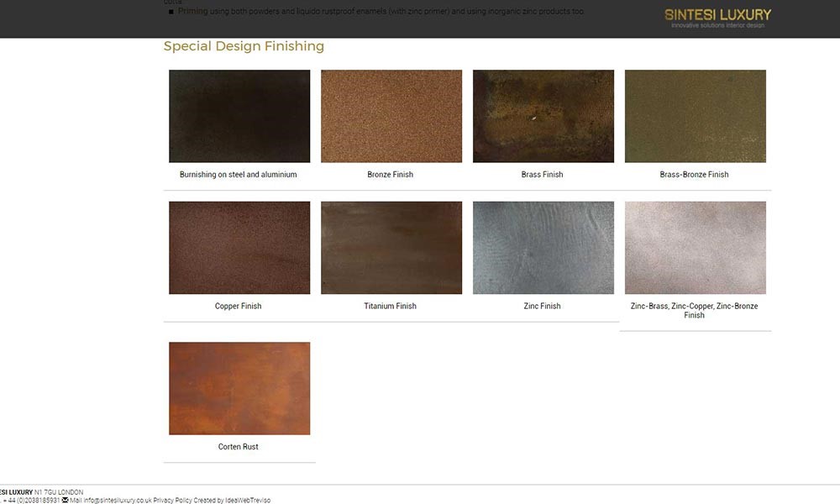Click the 'Corten Rust' caption
Screen dimensions: 840x504
tap(239, 447)
